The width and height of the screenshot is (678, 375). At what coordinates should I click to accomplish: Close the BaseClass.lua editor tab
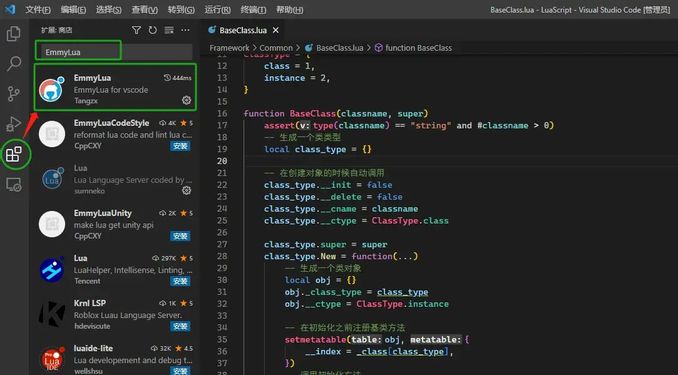275,30
